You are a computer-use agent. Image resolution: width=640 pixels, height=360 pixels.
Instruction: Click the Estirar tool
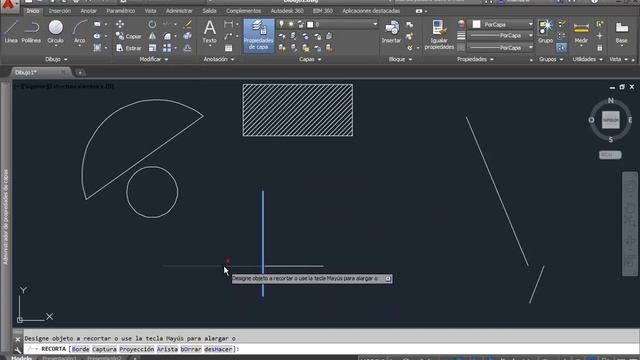(x=129, y=48)
